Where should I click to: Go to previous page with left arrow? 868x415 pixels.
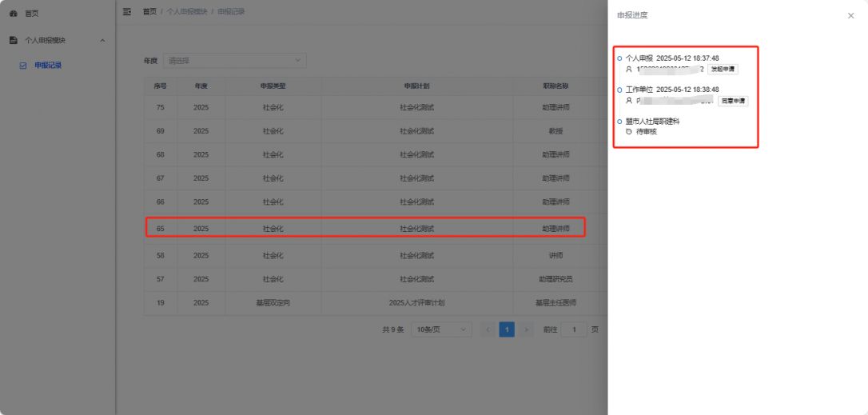point(488,329)
